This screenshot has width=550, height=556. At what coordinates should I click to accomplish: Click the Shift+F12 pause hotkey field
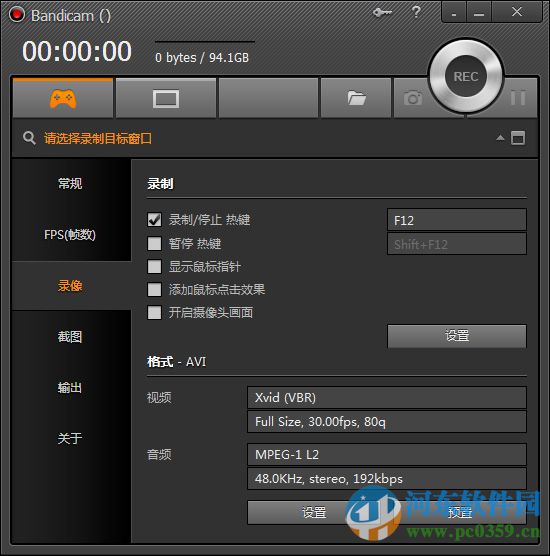[x=457, y=244]
